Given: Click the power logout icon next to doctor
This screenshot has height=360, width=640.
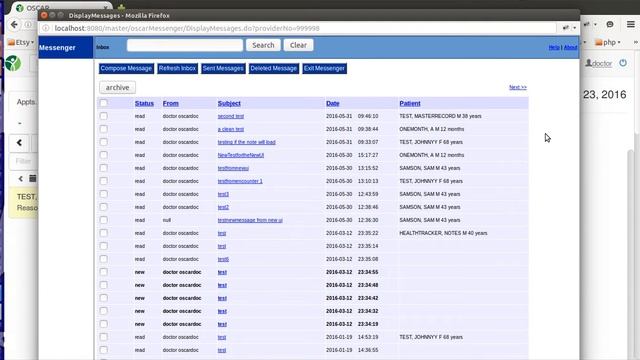Looking at the screenshot, I should 623,63.
